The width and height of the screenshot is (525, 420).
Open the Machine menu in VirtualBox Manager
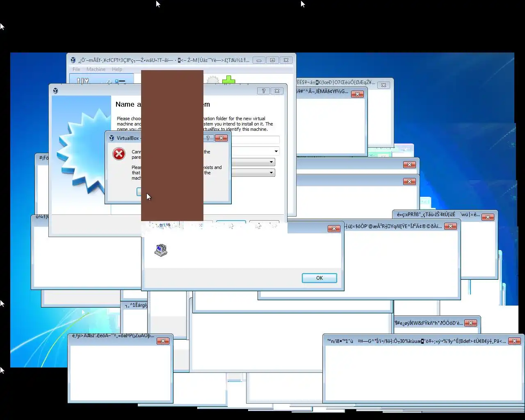(96, 69)
